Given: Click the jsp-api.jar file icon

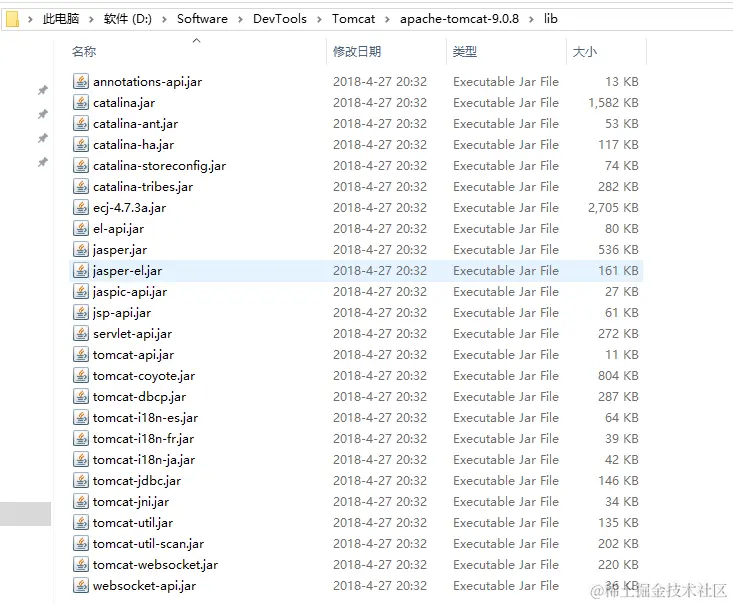Looking at the screenshot, I should click(81, 313).
